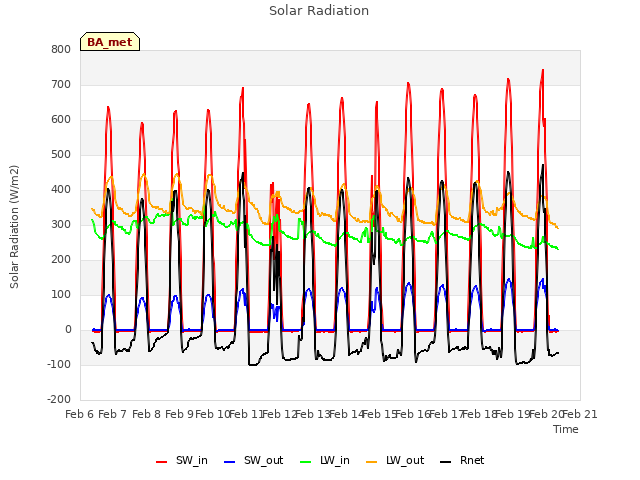
Task: Click the Feb 19 x-axis label
Action: coord(513,414)
